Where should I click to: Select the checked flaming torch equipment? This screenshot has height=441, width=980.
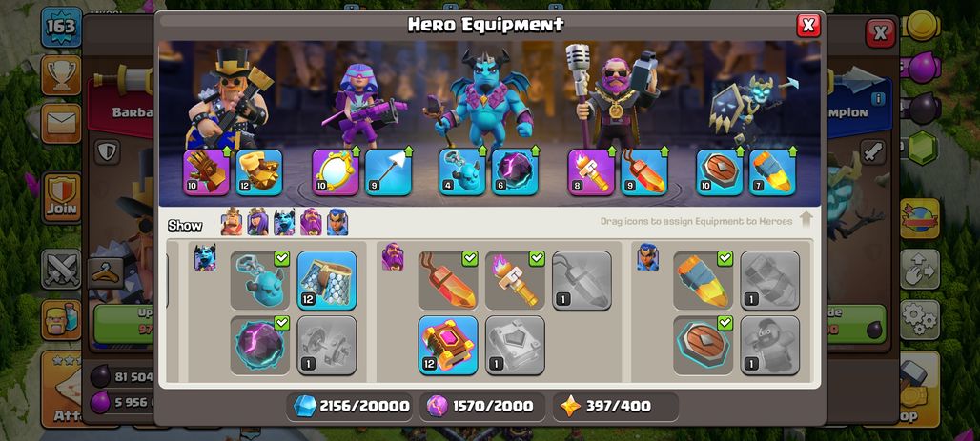coord(515,280)
